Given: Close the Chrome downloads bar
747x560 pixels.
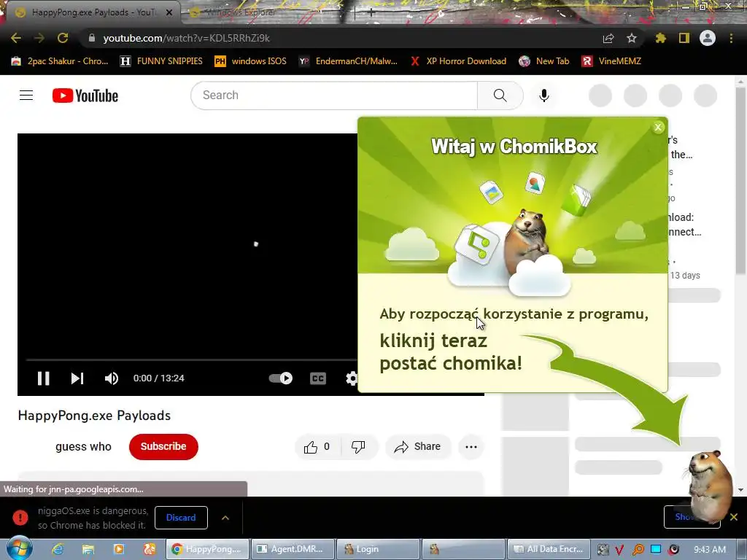Looking at the screenshot, I should click(x=734, y=517).
